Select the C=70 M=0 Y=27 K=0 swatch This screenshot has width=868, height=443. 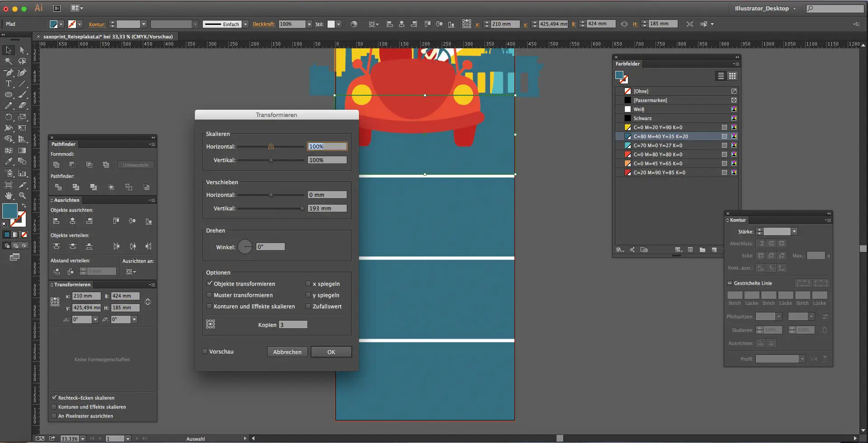[x=658, y=145]
